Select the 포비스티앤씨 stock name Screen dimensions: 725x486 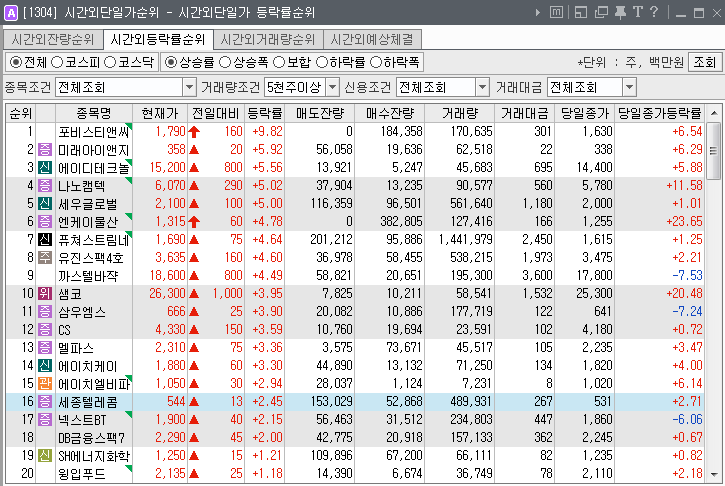pos(94,132)
